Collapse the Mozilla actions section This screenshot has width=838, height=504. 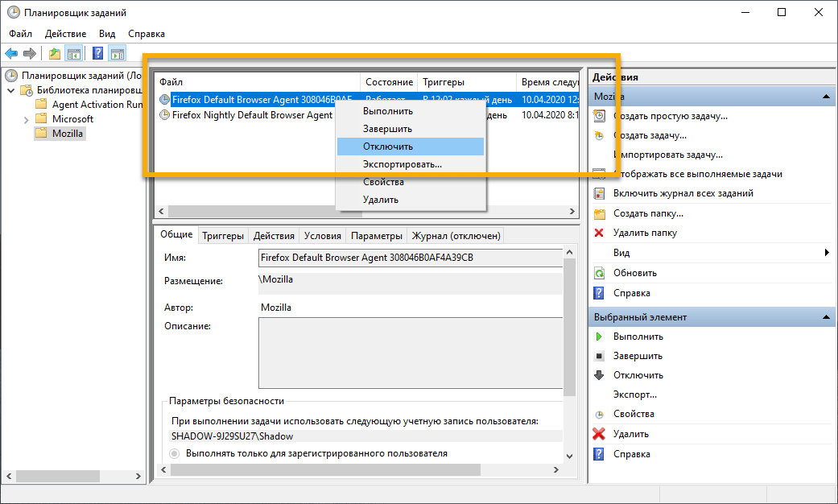click(x=828, y=95)
